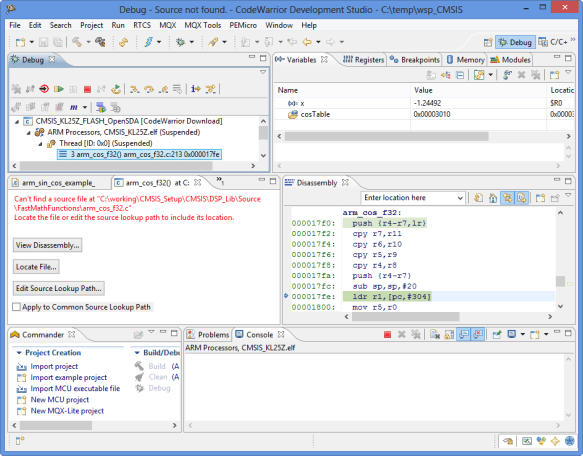This screenshot has width=583, height=456.
Task: Click the Step Return icon
Action: click(163, 89)
